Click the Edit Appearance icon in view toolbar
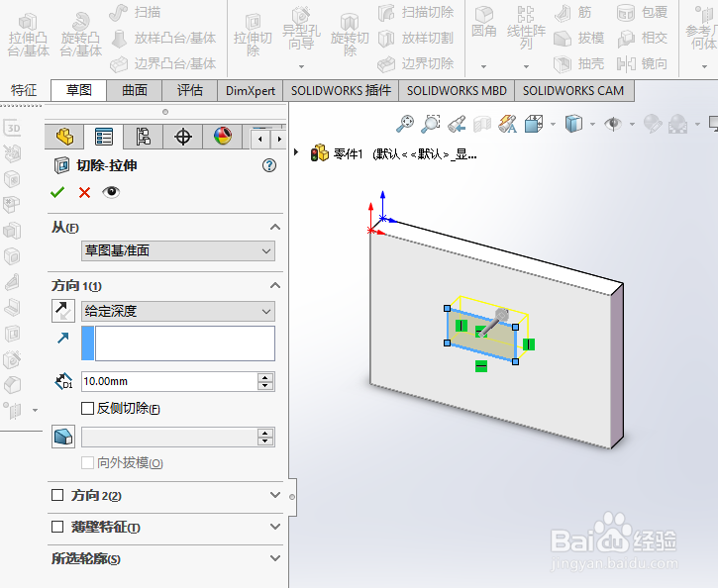Image resolution: width=718 pixels, height=588 pixels. coord(653,124)
